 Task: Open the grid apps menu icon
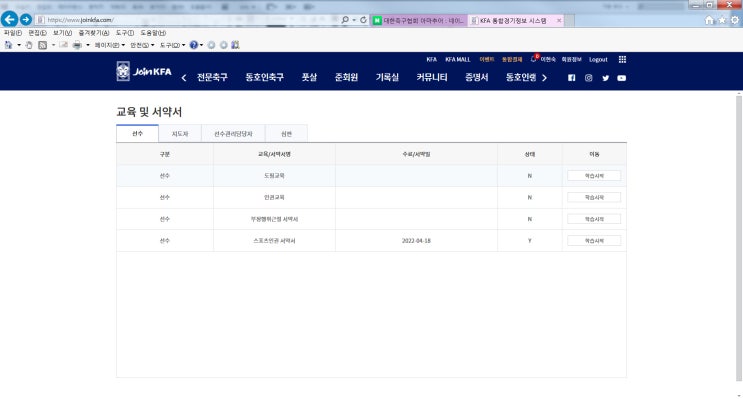click(x=622, y=59)
